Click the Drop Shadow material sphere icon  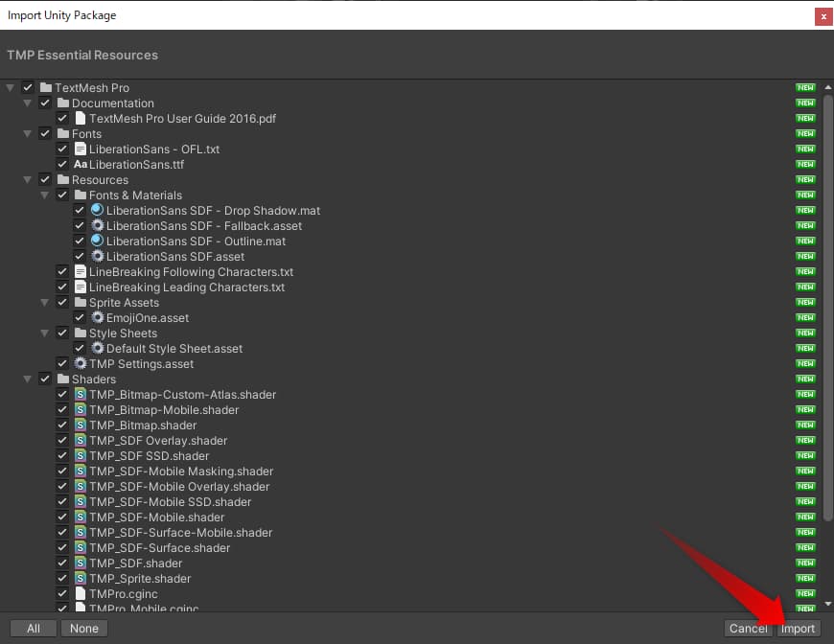click(x=98, y=211)
